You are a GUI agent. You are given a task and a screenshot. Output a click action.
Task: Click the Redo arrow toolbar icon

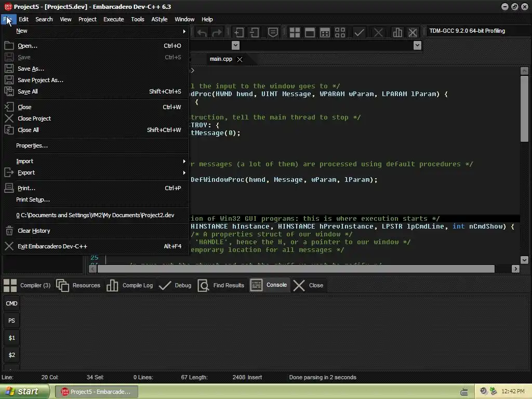coord(217,33)
